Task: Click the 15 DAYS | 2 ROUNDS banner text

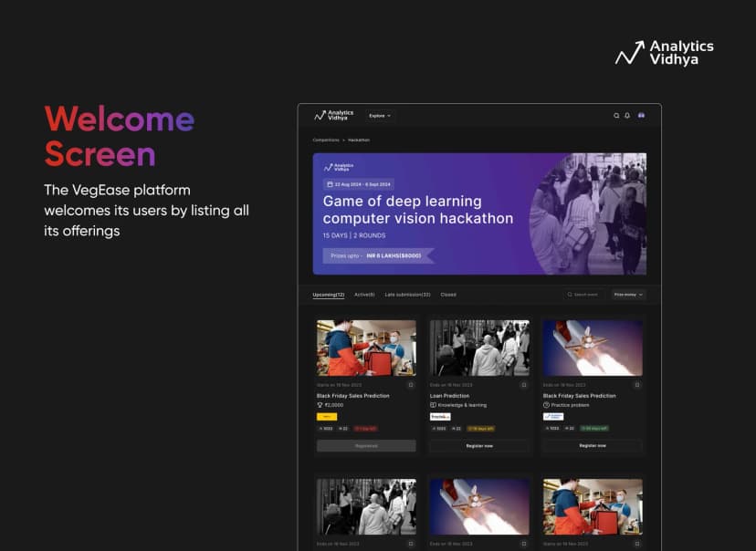Action: [354, 235]
